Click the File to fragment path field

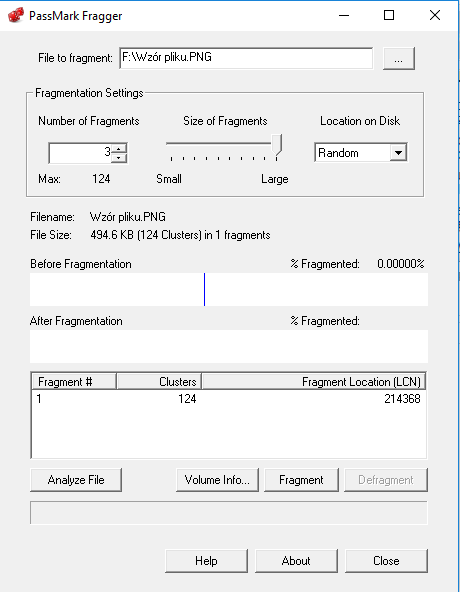pos(246,58)
